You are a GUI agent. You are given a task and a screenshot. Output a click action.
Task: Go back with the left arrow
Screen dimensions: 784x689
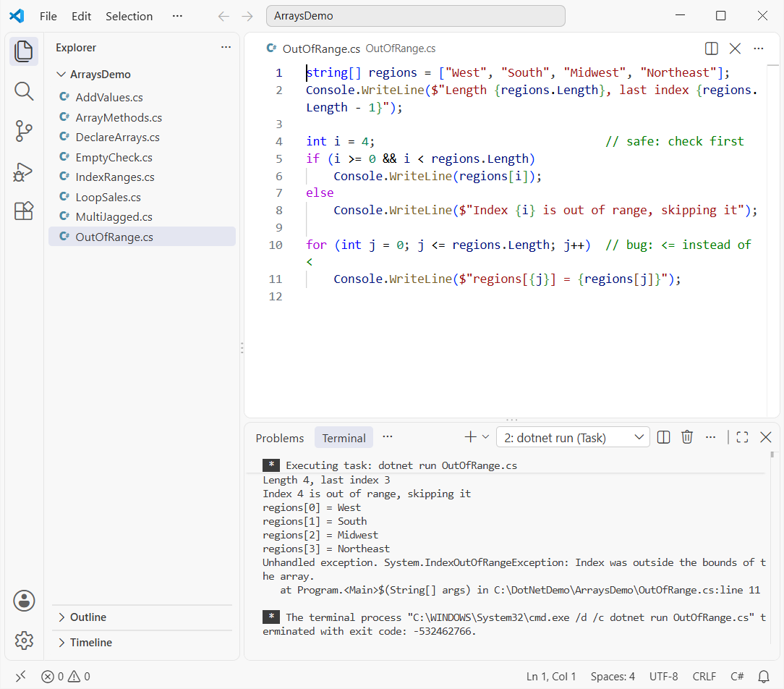(x=223, y=16)
